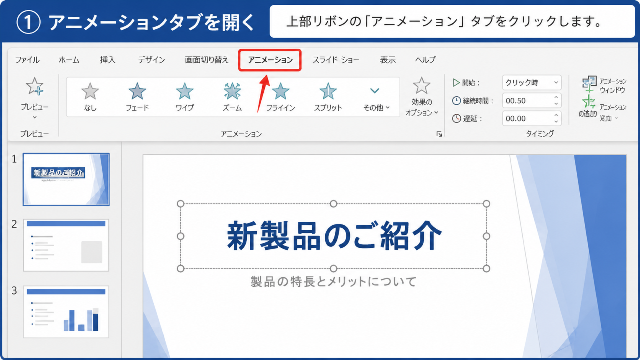Open the ファイル menu tab
The height and width of the screenshot is (360, 640).
[x=27, y=60]
